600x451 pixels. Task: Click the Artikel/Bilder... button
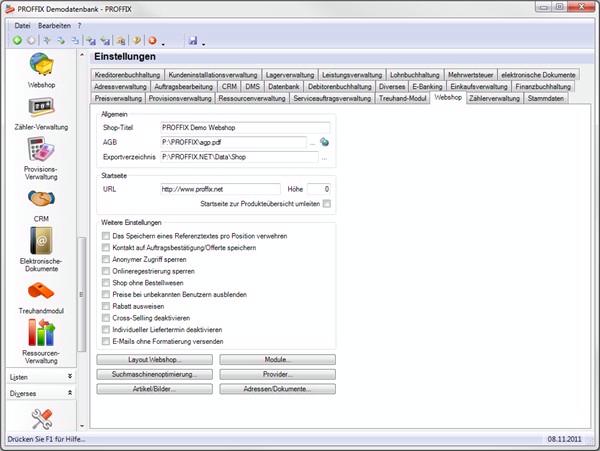pyautogui.click(x=155, y=389)
